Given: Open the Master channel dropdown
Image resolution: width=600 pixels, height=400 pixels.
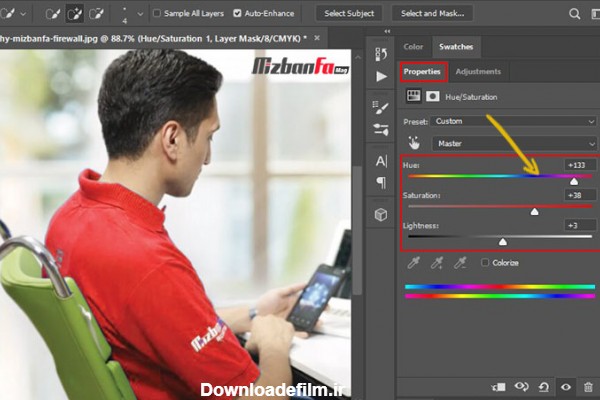Looking at the screenshot, I should click(515, 144).
